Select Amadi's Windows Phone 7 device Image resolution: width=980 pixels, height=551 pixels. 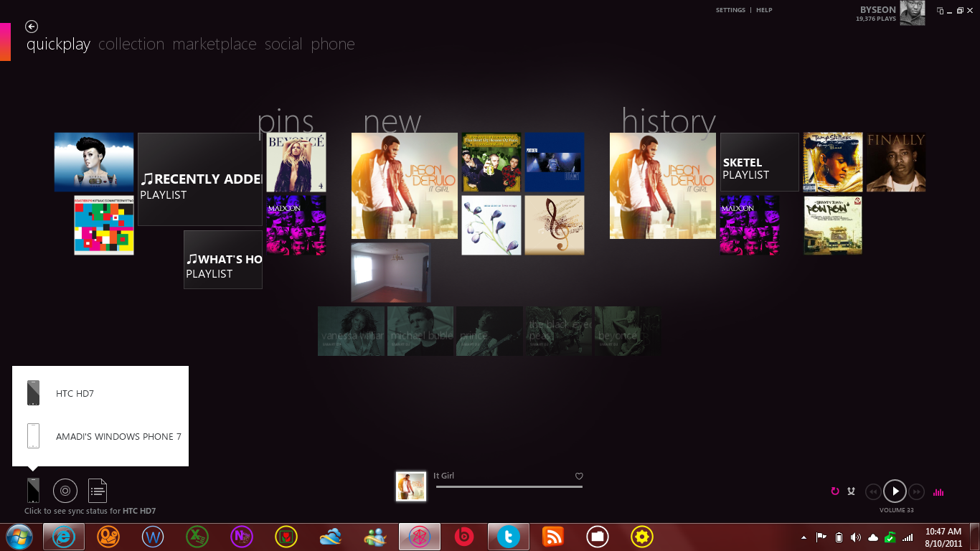tap(100, 436)
